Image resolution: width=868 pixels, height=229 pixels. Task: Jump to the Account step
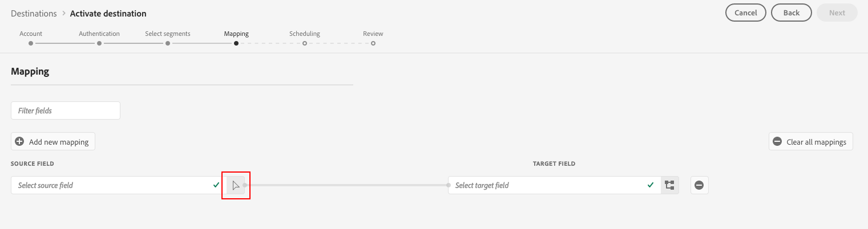click(31, 38)
